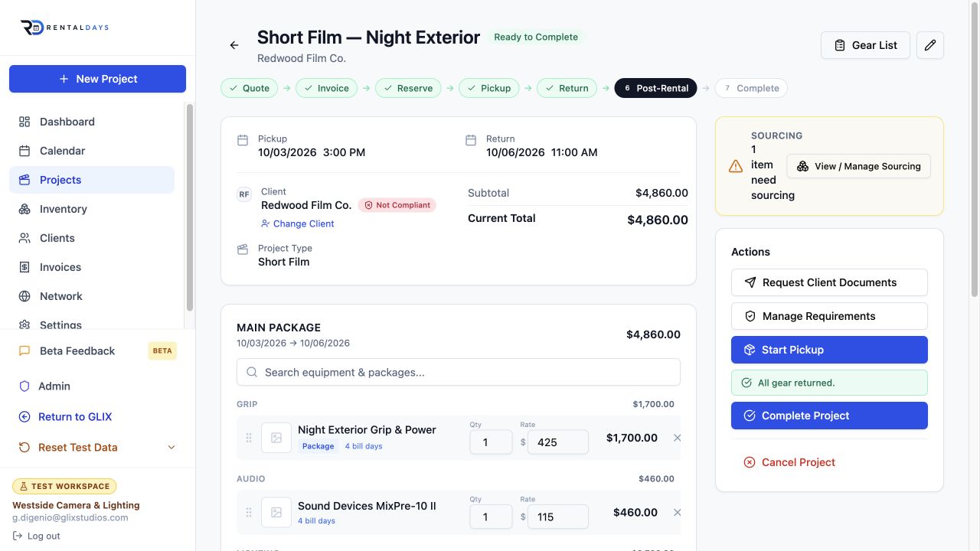Screen dimensions: 980x551
Task: Click the pencil edit icon button
Action: (x=930, y=45)
